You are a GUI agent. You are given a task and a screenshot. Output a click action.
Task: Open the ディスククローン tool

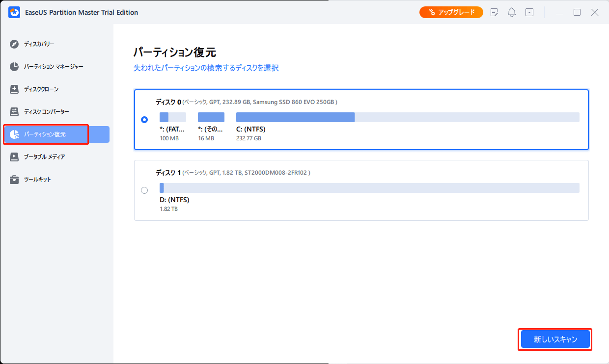47,89
